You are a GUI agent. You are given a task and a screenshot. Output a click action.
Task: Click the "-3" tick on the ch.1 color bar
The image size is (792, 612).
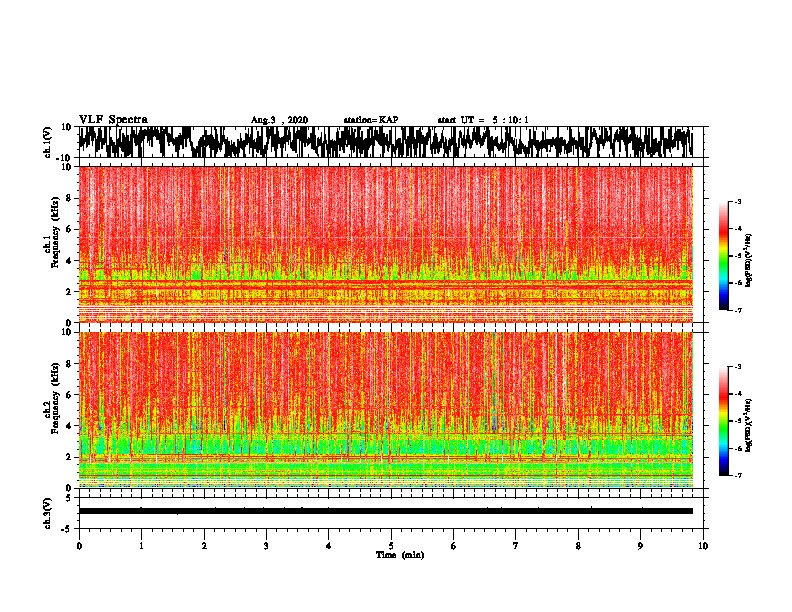(737, 202)
